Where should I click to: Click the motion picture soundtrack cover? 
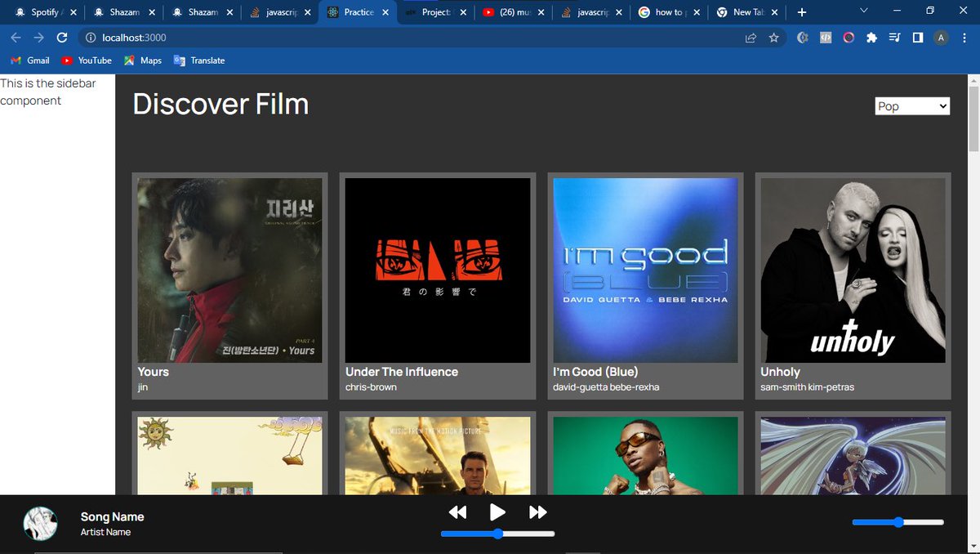click(x=438, y=456)
